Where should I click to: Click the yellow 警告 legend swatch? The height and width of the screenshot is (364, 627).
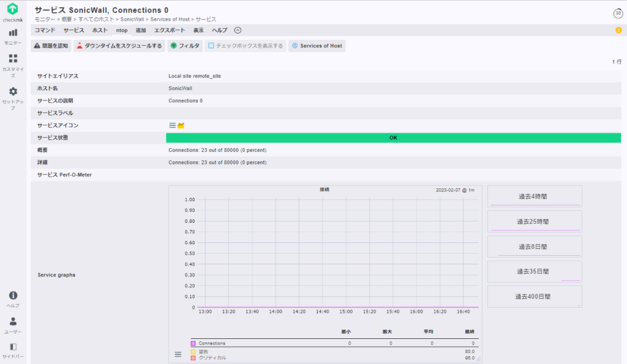pos(193,352)
